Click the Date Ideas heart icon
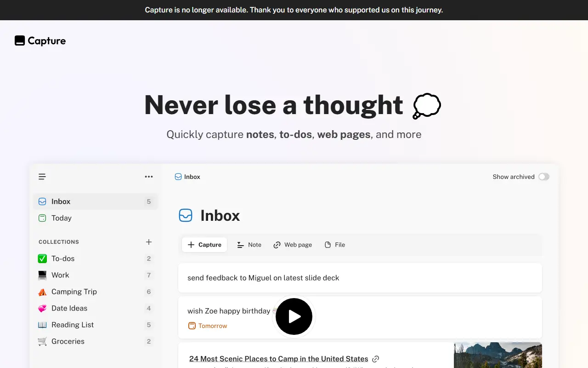The height and width of the screenshot is (368, 588). (42, 308)
